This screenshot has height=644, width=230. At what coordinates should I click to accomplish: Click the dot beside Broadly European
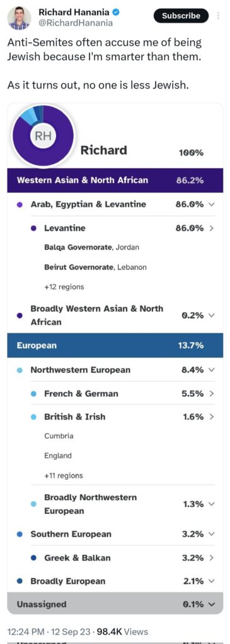(20, 581)
